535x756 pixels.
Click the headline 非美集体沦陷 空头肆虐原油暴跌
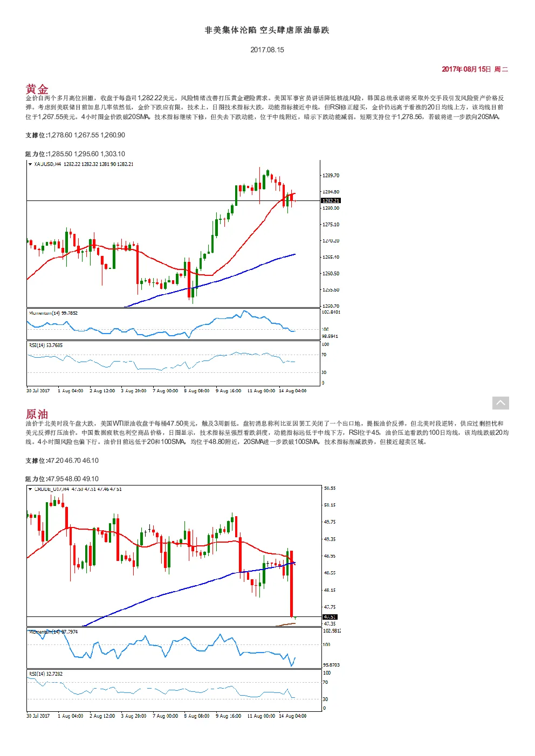click(x=267, y=30)
